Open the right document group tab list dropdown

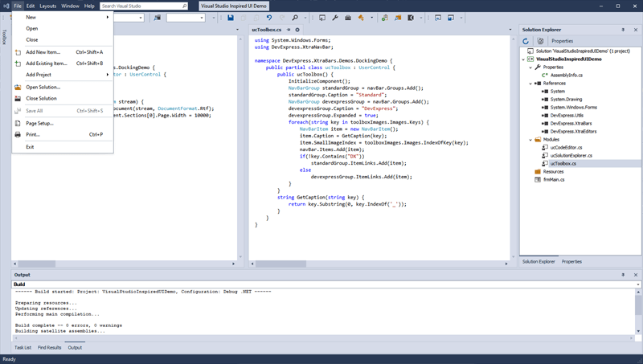coord(510,30)
